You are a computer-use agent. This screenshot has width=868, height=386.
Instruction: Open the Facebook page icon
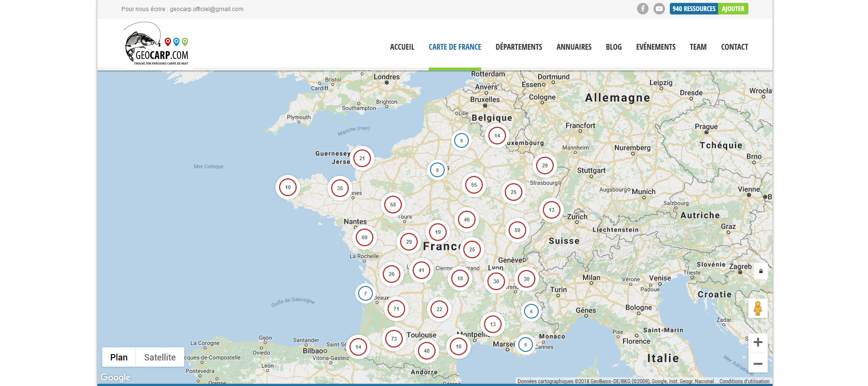coord(643,9)
